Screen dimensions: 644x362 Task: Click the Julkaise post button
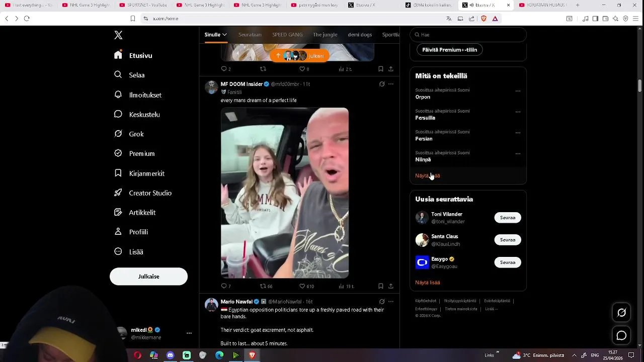pyautogui.click(x=148, y=277)
